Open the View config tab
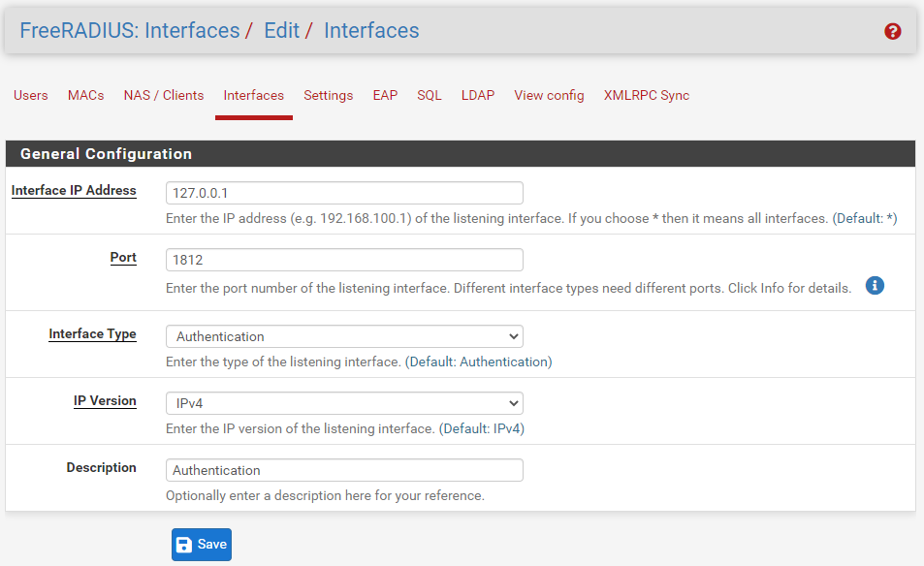Screen dimensions: 924x566 (x=549, y=95)
